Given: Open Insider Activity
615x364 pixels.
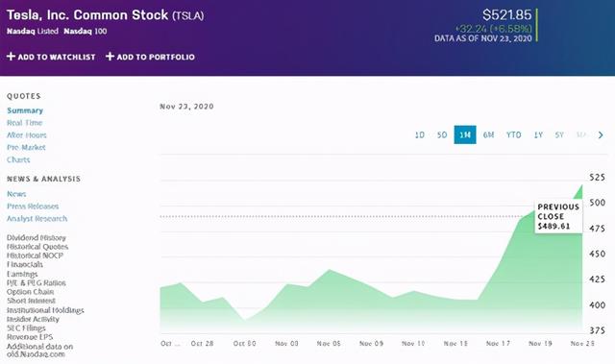Looking at the screenshot, I should (33, 319).
